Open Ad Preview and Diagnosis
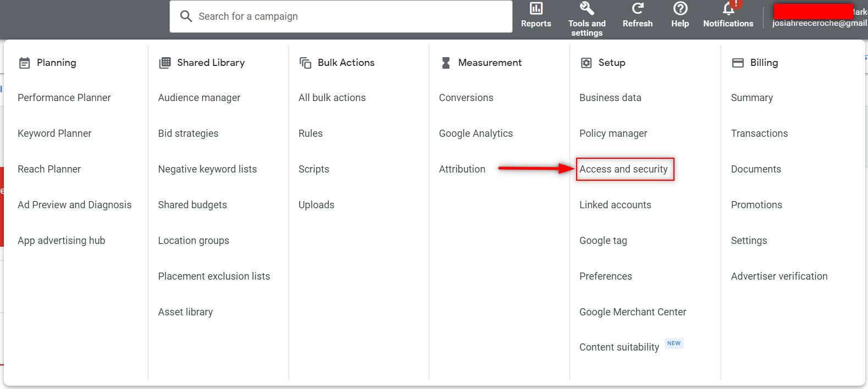The height and width of the screenshot is (389, 868). 75,205
